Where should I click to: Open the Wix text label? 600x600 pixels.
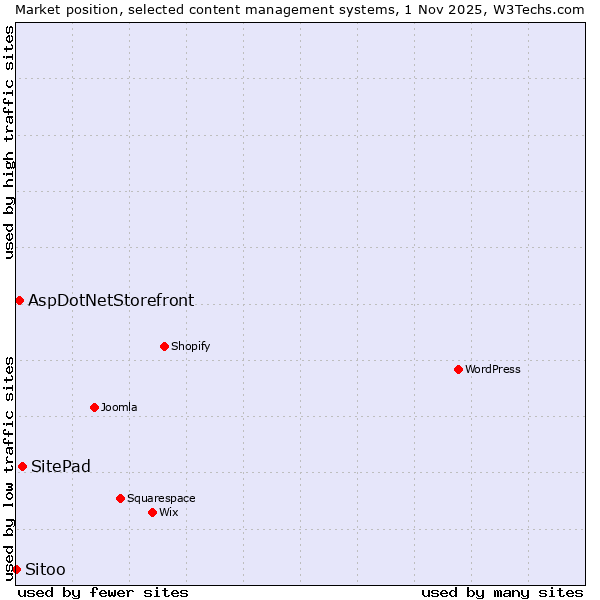[x=168, y=512]
